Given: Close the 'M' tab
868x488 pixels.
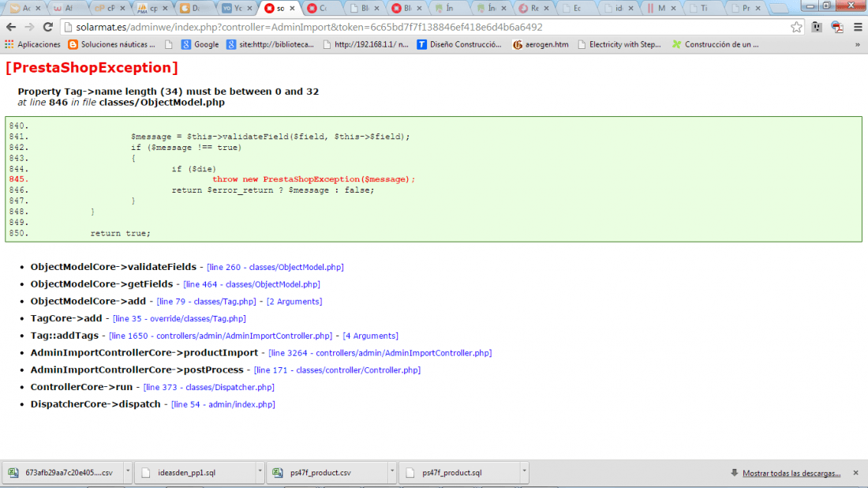Looking at the screenshot, I should (673, 9).
